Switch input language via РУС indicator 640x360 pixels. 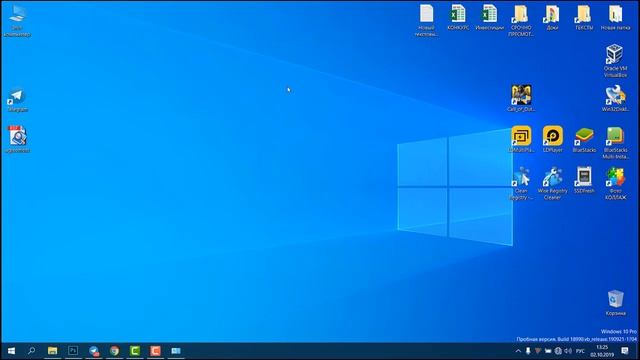pyautogui.click(x=580, y=351)
